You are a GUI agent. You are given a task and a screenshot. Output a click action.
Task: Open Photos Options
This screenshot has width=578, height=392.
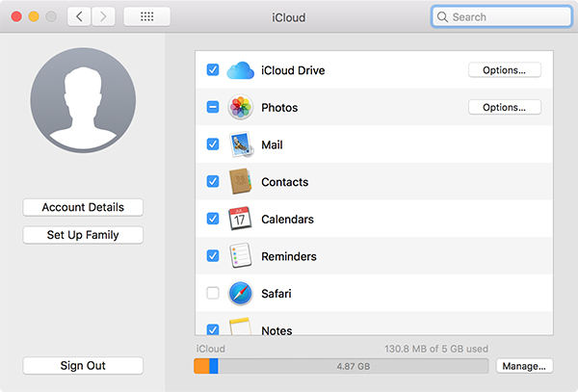504,107
